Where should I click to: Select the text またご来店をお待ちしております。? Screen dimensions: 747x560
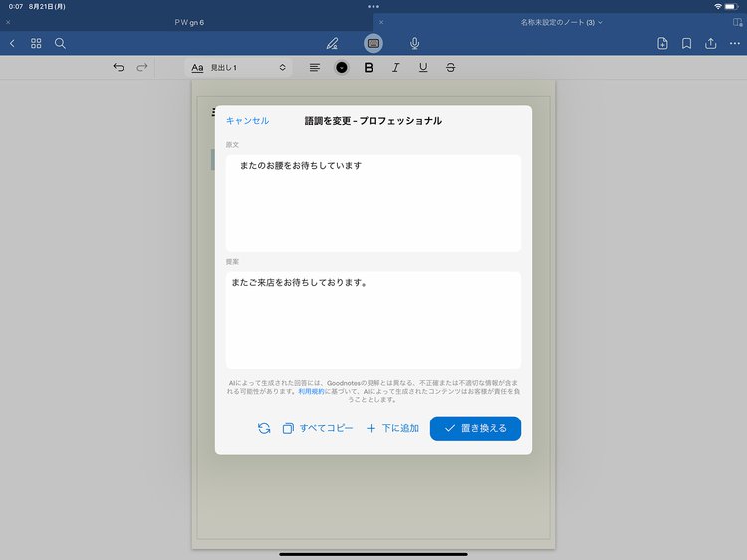[299, 283]
